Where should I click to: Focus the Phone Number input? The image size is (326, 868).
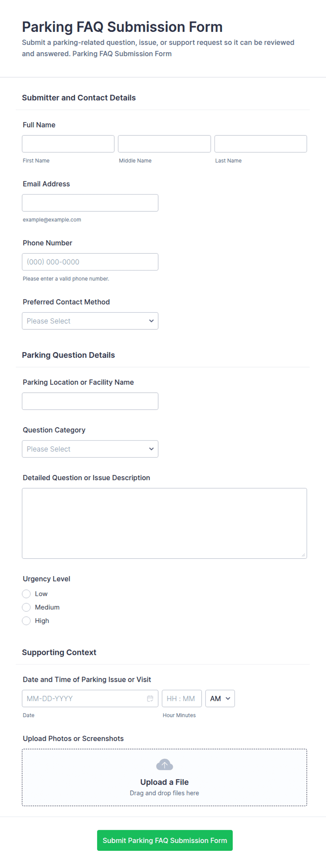click(90, 262)
